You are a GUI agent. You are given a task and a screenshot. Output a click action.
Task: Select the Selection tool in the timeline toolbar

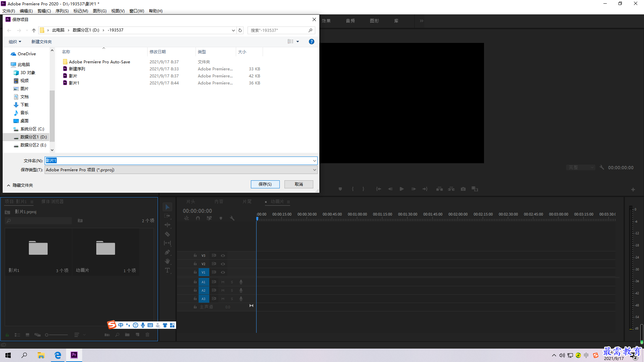[x=167, y=207]
